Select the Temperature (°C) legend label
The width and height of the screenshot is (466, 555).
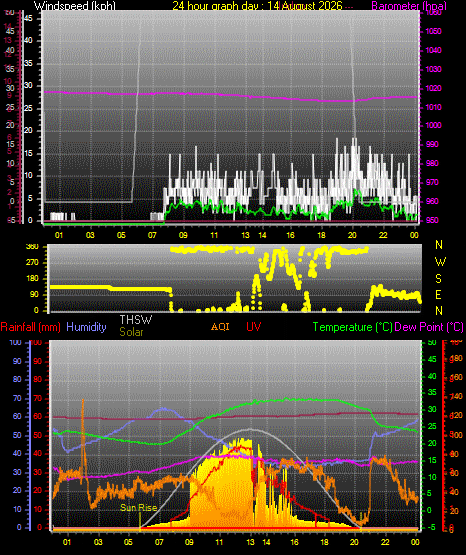(352, 327)
